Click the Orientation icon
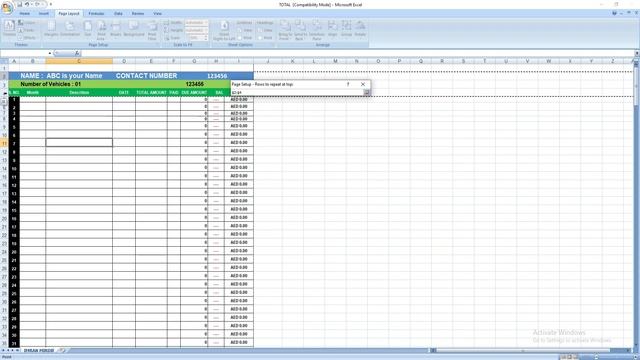The width and height of the screenshot is (640, 360). click(70, 29)
